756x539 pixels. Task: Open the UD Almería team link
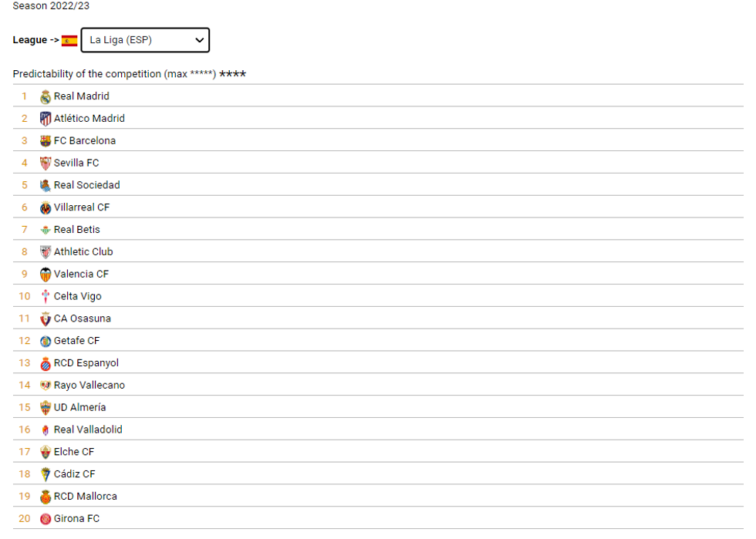(79, 408)
